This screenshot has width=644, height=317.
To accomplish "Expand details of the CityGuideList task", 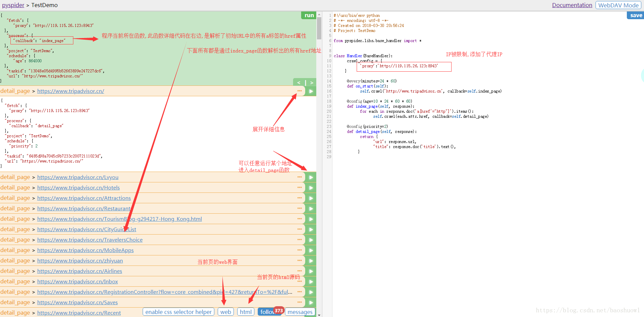I will 299,229.
